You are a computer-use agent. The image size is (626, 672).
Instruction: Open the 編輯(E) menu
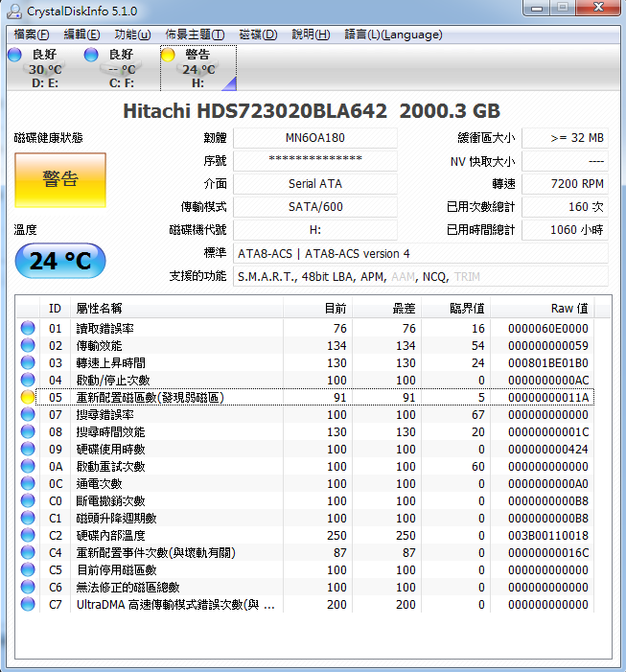click(81, 35)
